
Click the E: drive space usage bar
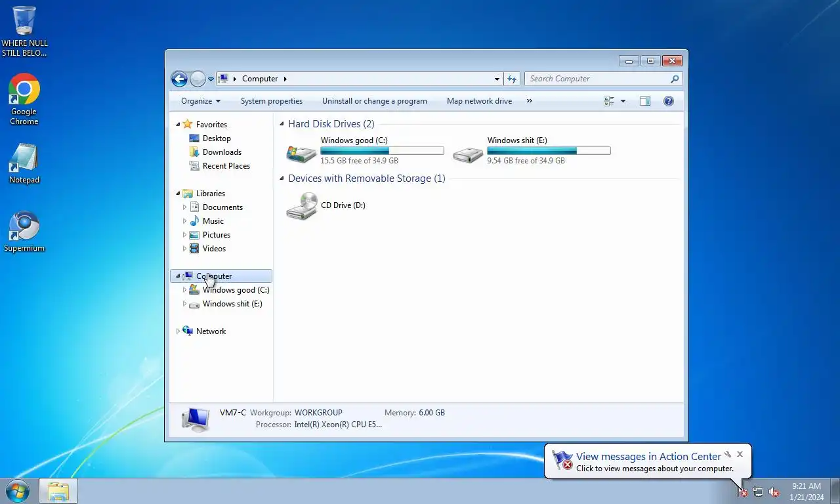(x=549, y=150)
